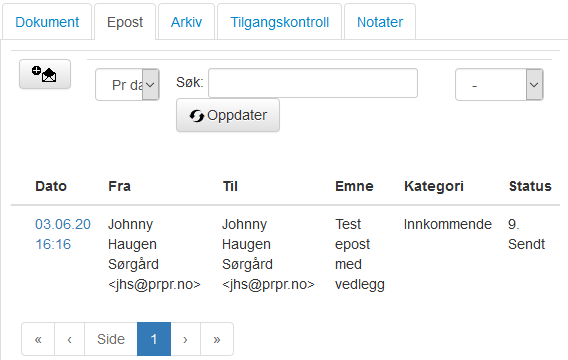Focus the Søk search field
The height and width of the screenshot is (360, 568).
pyautogui.click(x=313, y=83)
